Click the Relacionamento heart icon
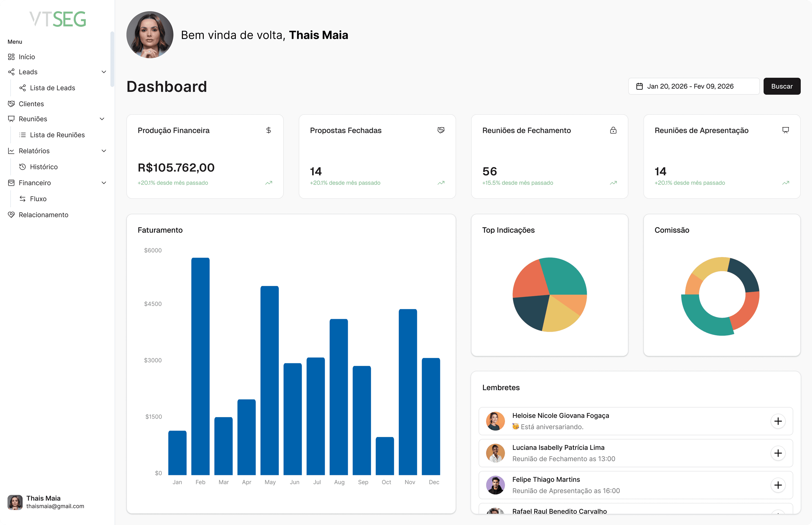The width and height of the screenshot is (812, 525). point(11,215)
